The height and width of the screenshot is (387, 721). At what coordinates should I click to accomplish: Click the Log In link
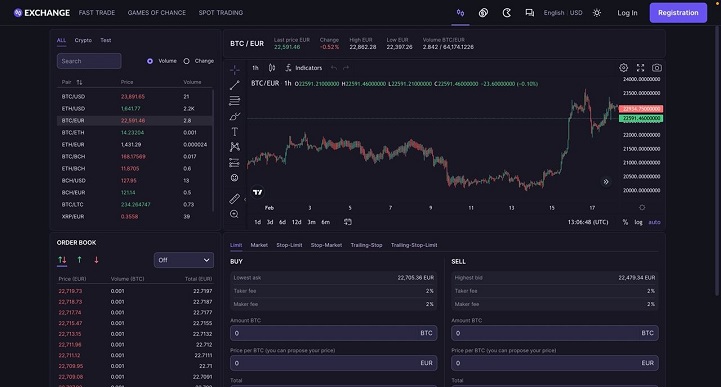627,13
